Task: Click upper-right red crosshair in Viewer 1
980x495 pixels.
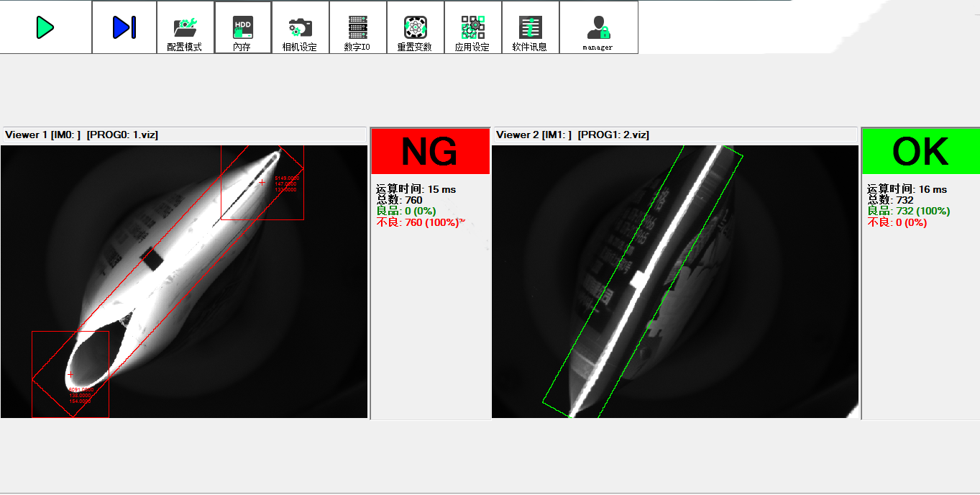Action: point(262,183)
